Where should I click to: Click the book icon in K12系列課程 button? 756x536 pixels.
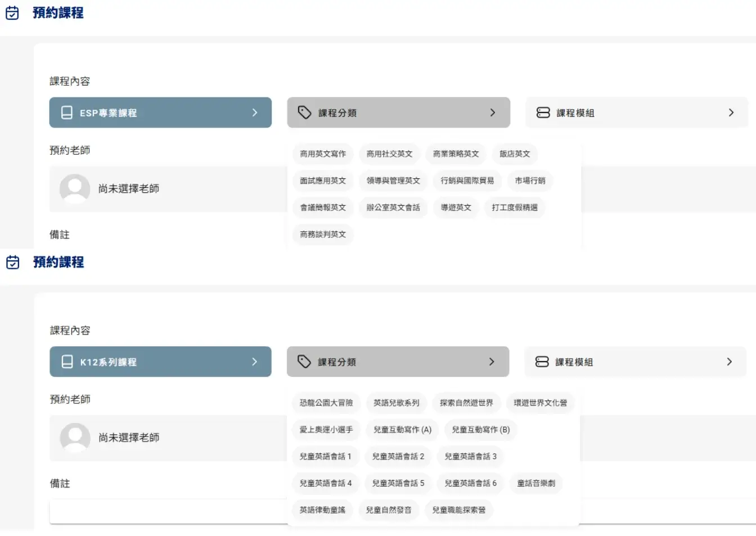point(67,362)
